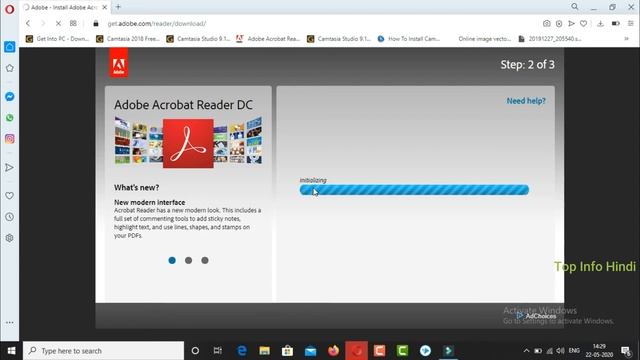Open Adobe Acrobat Reader bookmark
The image size is (640, 360).
tap(268, 39)
